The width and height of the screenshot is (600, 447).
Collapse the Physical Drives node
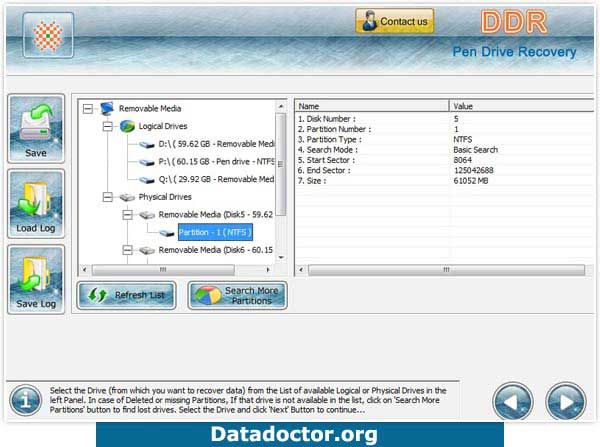click(108, 197)
